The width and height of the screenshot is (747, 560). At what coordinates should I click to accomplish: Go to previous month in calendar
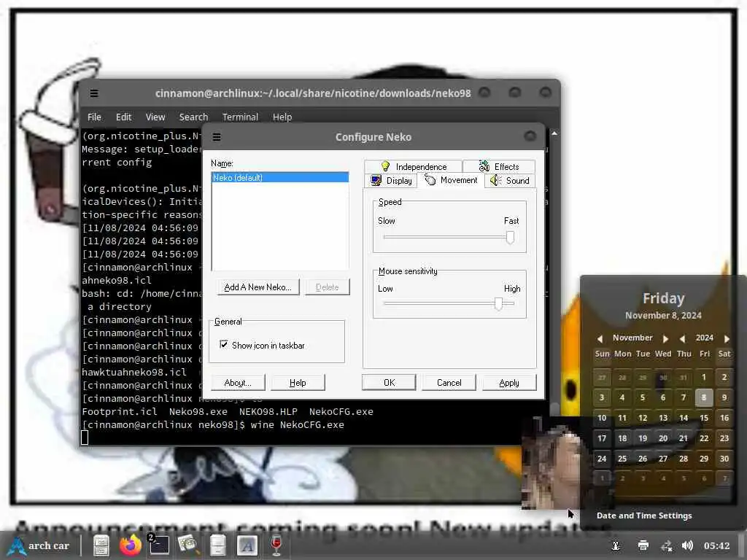600,338
